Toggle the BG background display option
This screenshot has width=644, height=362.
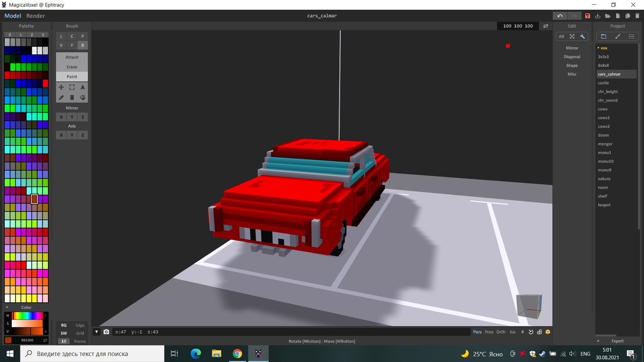(x=64, y=325)
